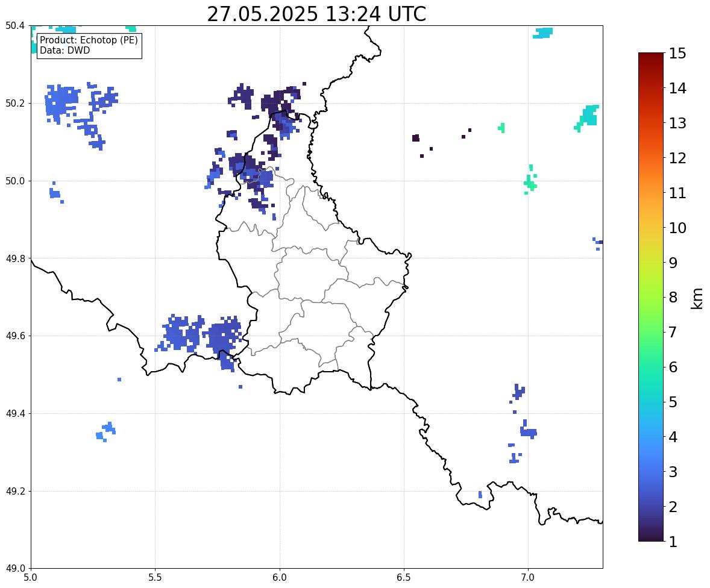Click the latitude axis label '49.0'
This screenshot has height=588, width=710.
click(x=15, y=569)
